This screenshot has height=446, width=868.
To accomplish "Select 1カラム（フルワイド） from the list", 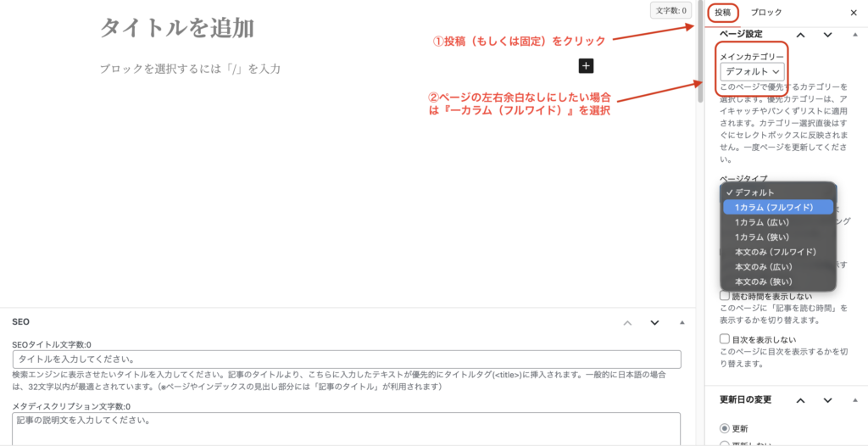I will (775, 208).
